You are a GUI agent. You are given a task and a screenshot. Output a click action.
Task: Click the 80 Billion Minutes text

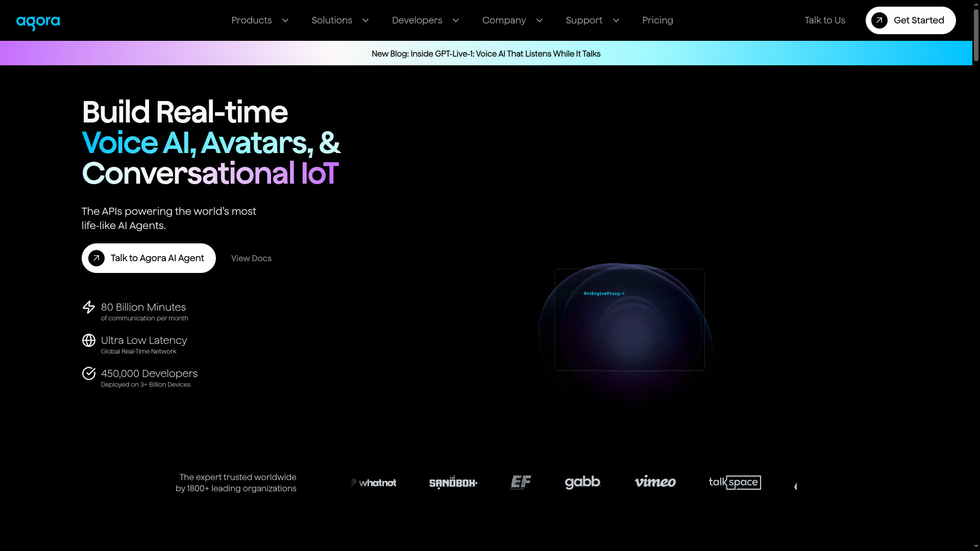click(x=143, y=307)
